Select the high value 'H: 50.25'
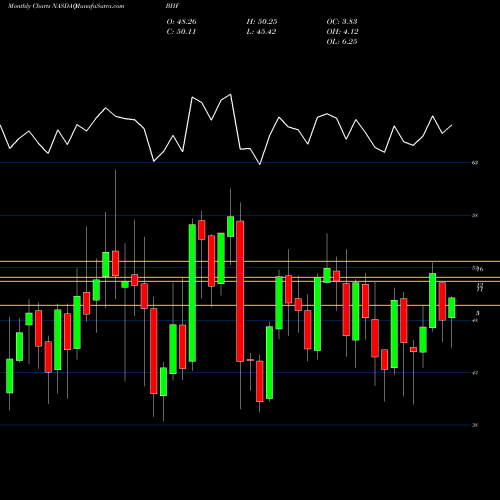 click(262, 22)
